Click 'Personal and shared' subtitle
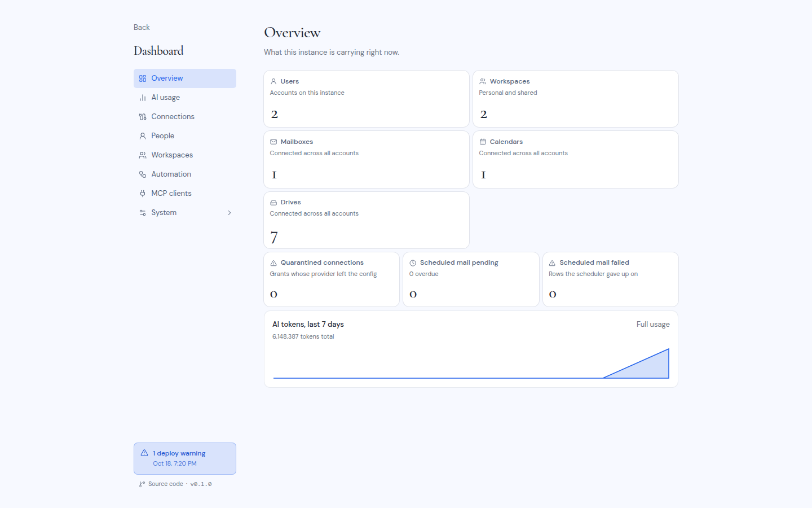812x508 pixels. pyautogui.click(x=508, y=93)
